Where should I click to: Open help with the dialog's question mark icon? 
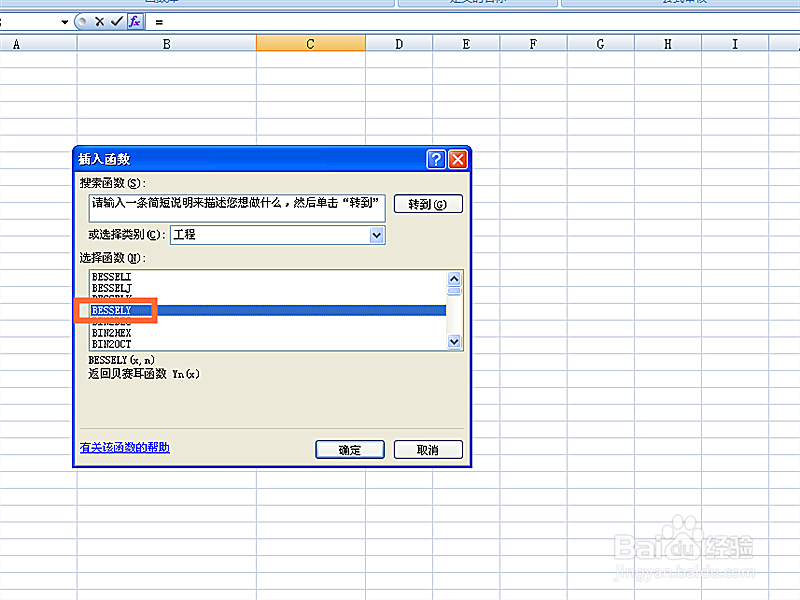[436, 159]
